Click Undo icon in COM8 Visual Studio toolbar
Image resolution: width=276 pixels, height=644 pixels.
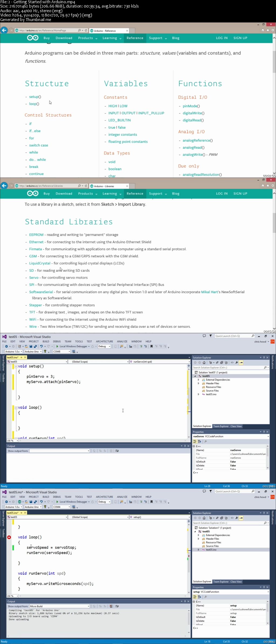pyautogui.click(x=42, y=346)
